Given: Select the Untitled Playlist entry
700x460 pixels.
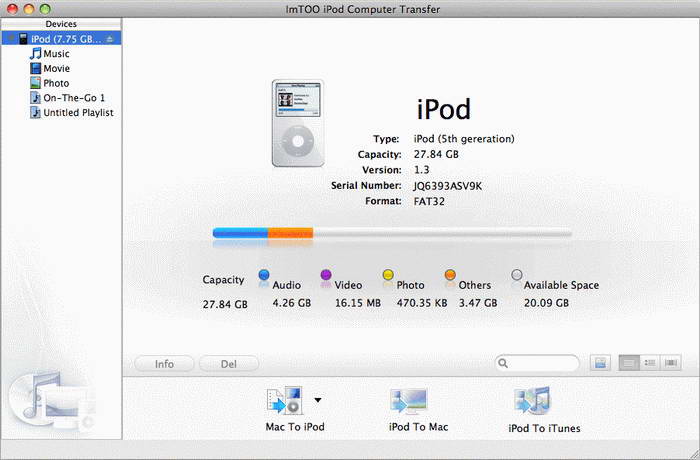Looking at the screenshot, I should coord(79,113).
